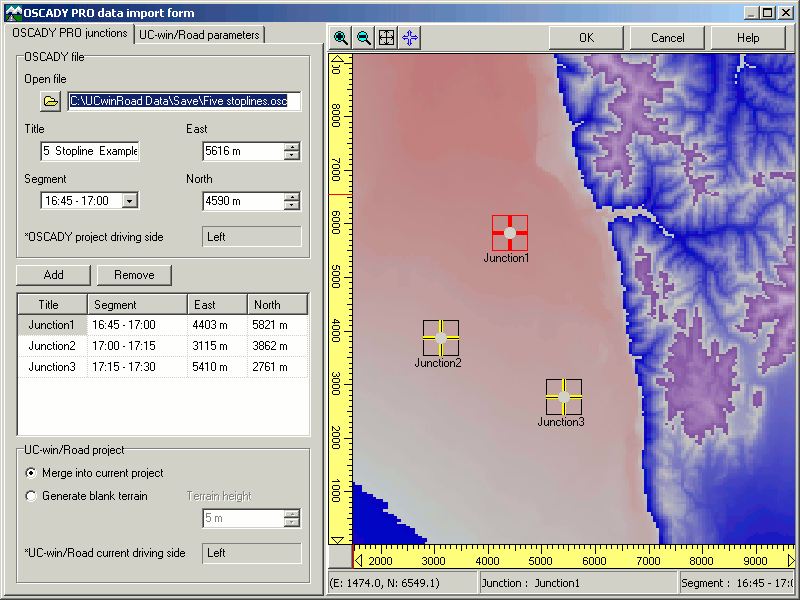
Task: Decrease Terrain height with down spinner
Action: [x=292, y=522]
